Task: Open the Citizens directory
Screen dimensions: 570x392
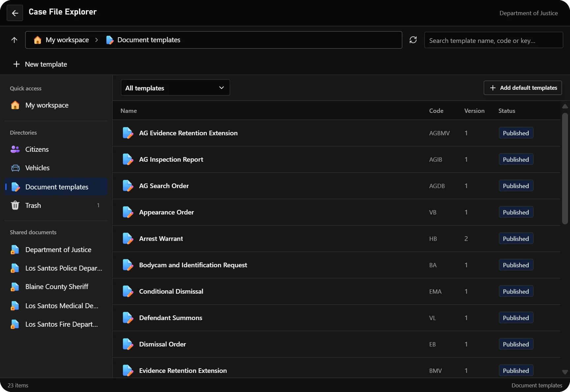Action: point(56,149)
